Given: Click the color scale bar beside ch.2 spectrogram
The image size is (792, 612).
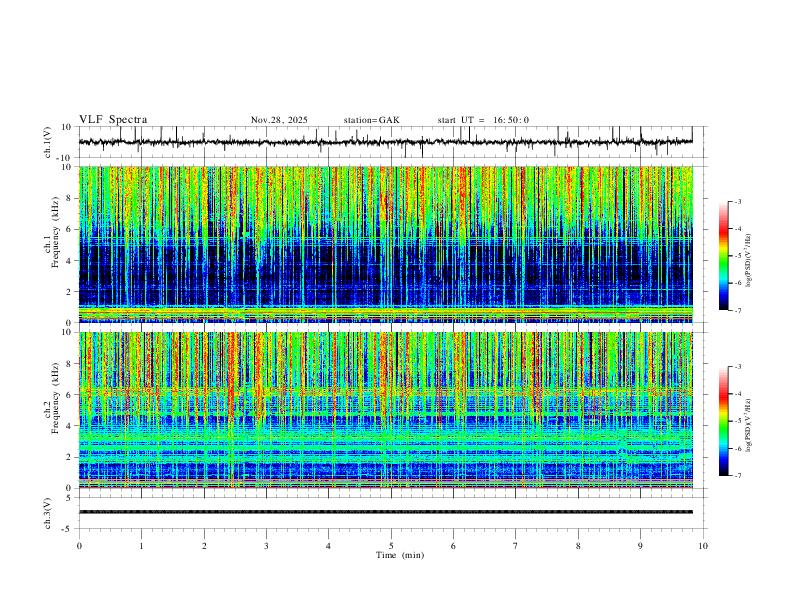Looking at the screenshot, I should tap(724, 421).
